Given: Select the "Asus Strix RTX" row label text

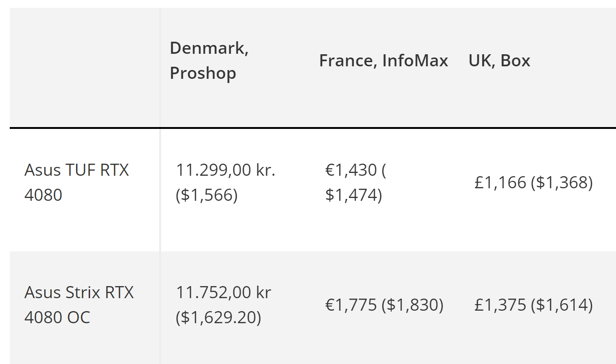Looking at the screenshot, I should click(x=79, y=293).
